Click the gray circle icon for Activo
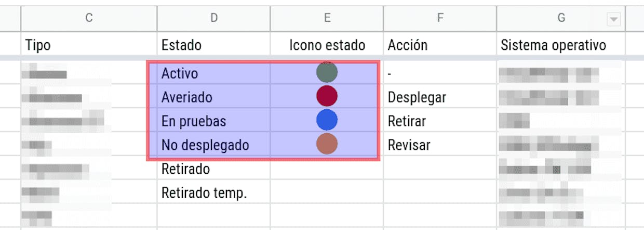The height and width of the screenshot is (230, 644). [327, 72]
